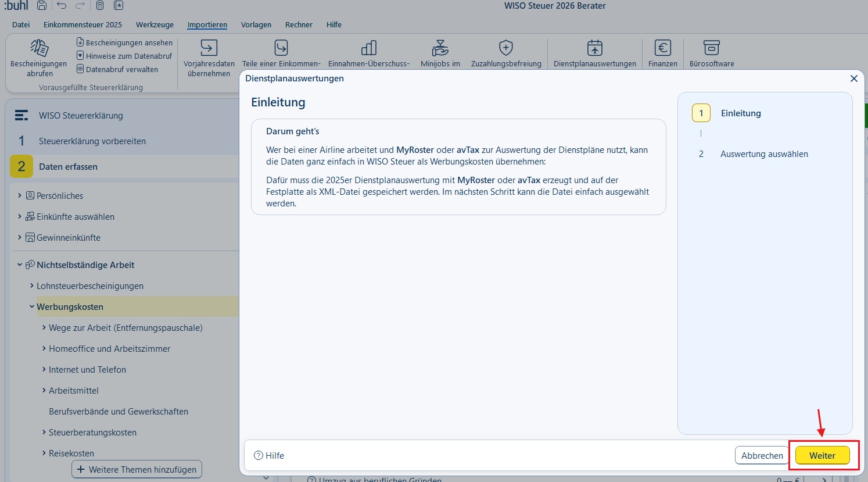Open the Vorlagen menu
This screenshot has width=868, height=482.
coord(256,24)
